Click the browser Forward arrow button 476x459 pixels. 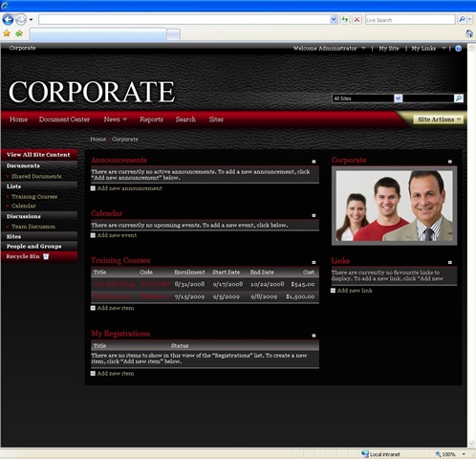tap(21, 20)
